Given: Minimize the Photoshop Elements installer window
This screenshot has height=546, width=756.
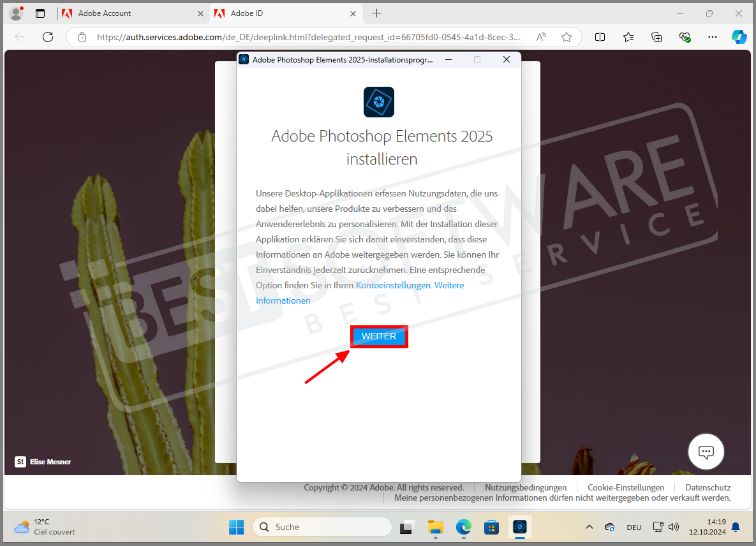Looking at the screenshot, I should tap(448, 59).
